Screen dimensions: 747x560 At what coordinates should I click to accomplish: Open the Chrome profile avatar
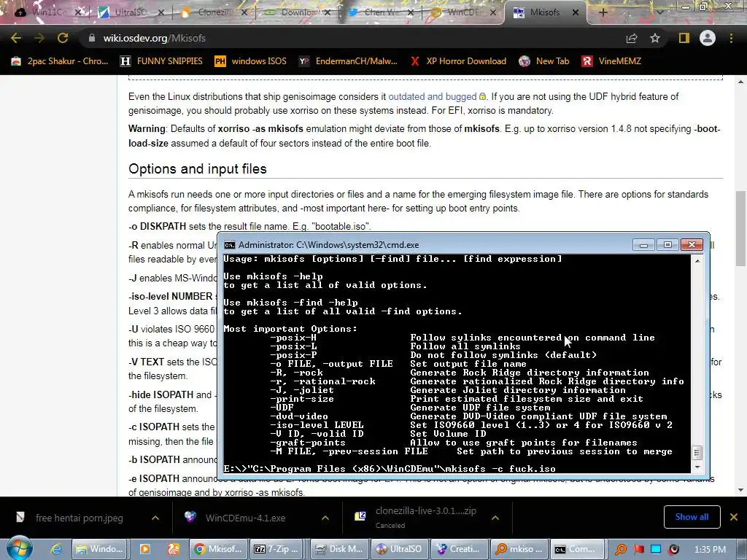(708, 38)
